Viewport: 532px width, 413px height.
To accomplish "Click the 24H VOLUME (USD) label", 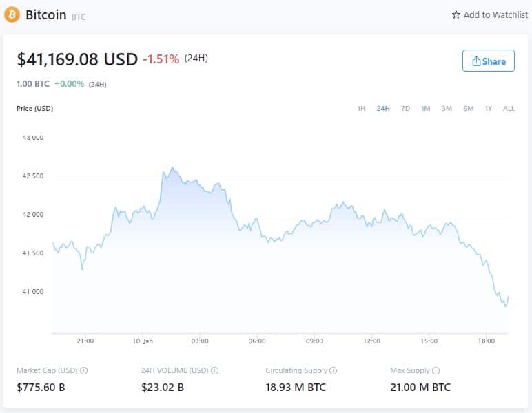I will 175,370.
